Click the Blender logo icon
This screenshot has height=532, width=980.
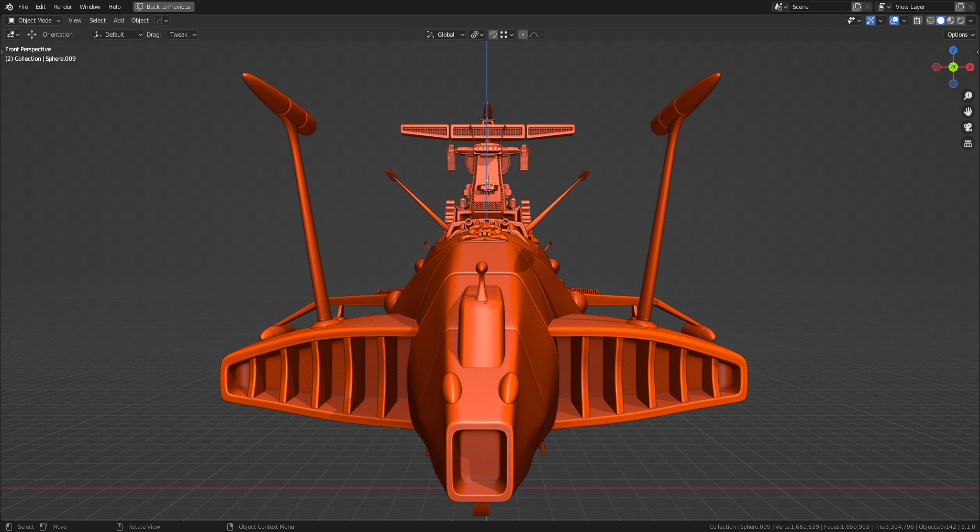click(9, 7)
